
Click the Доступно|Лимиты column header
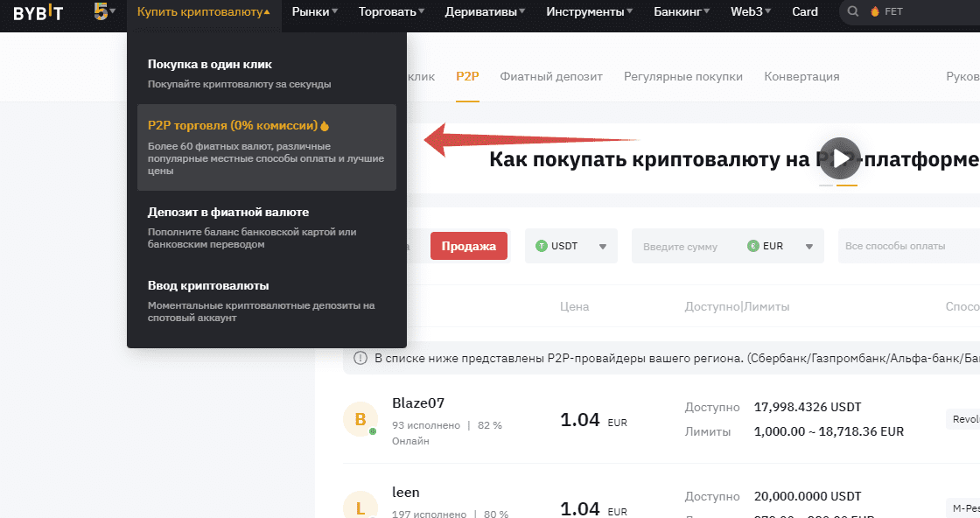pos(737,306)
